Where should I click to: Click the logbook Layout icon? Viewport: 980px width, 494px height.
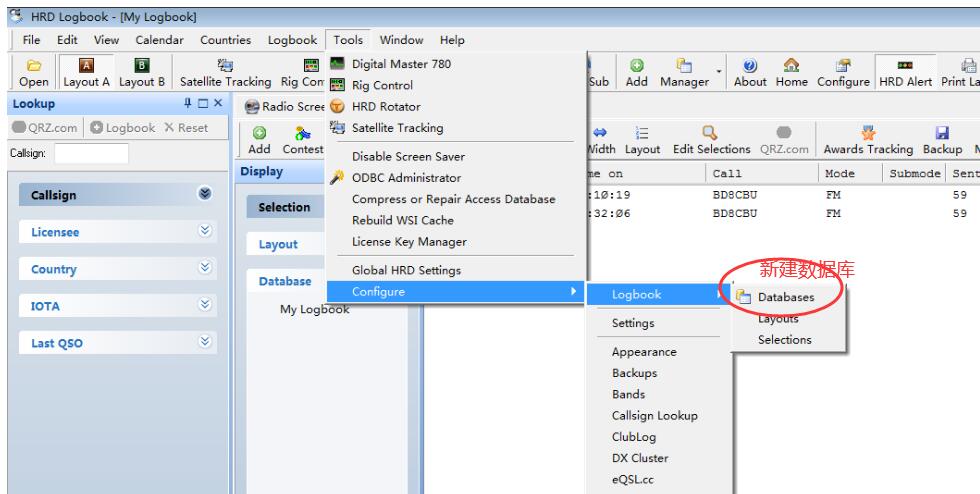pyautogui.click(x=642, y=140)
